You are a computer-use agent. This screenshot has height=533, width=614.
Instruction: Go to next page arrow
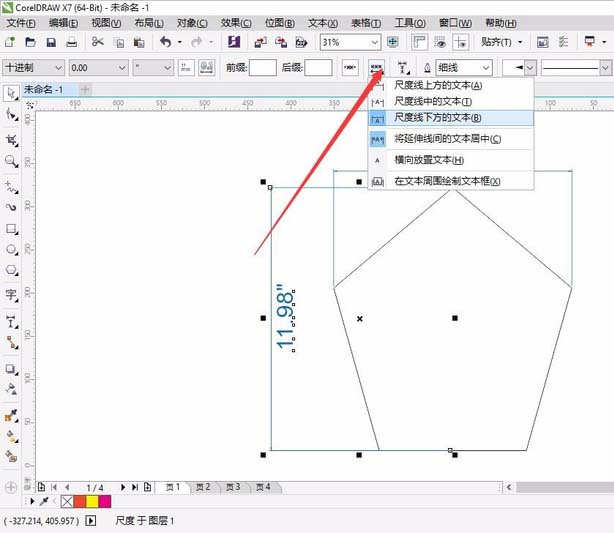(x=123, y=487)
